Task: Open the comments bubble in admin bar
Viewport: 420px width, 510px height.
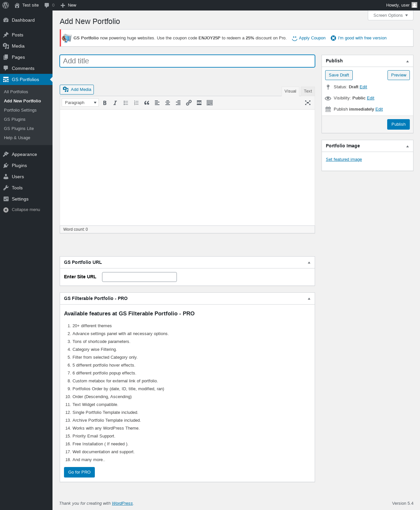Action: pos(50,5)
